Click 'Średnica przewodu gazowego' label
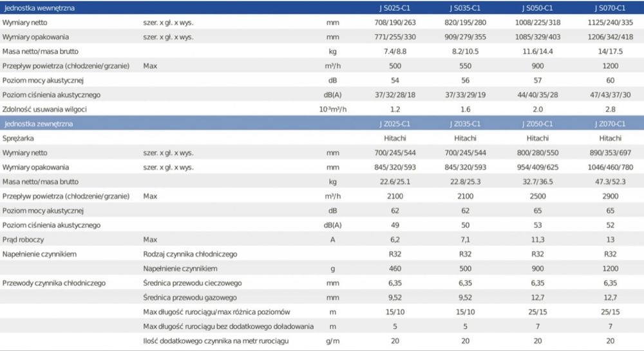Image resolution: width=644 pixels, height=351 pixels. tap(190, 298)
